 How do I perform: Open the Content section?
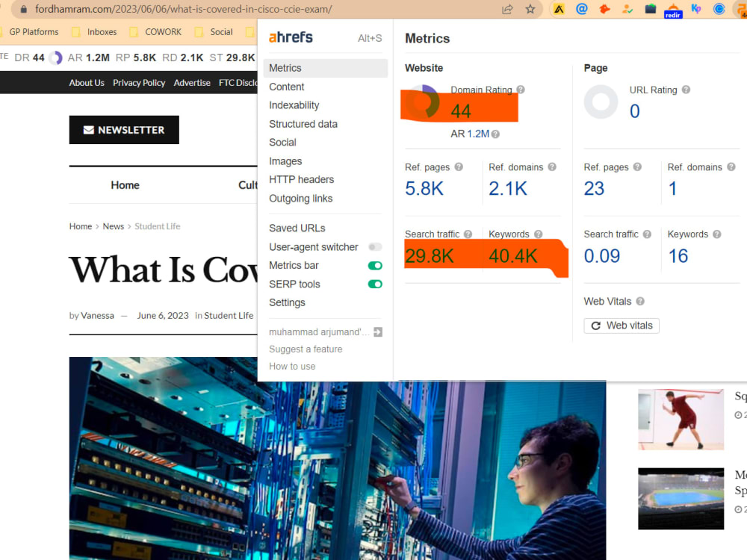coord(286,87)
